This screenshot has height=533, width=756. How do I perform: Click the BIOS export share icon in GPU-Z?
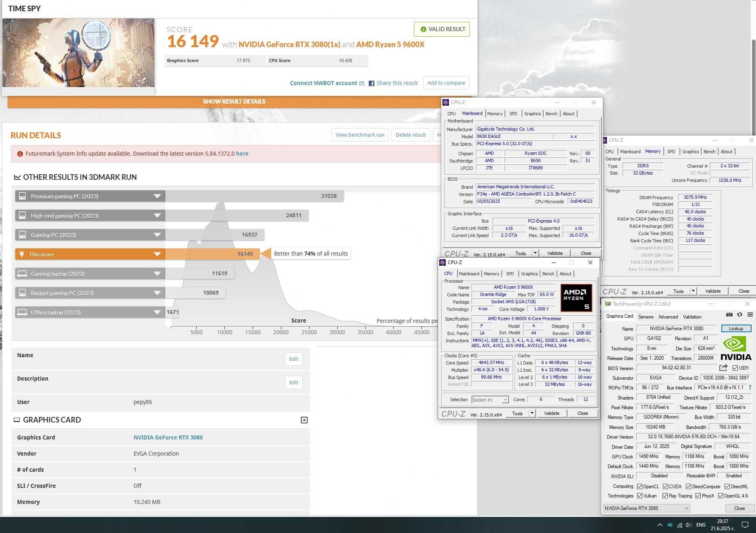723,368
